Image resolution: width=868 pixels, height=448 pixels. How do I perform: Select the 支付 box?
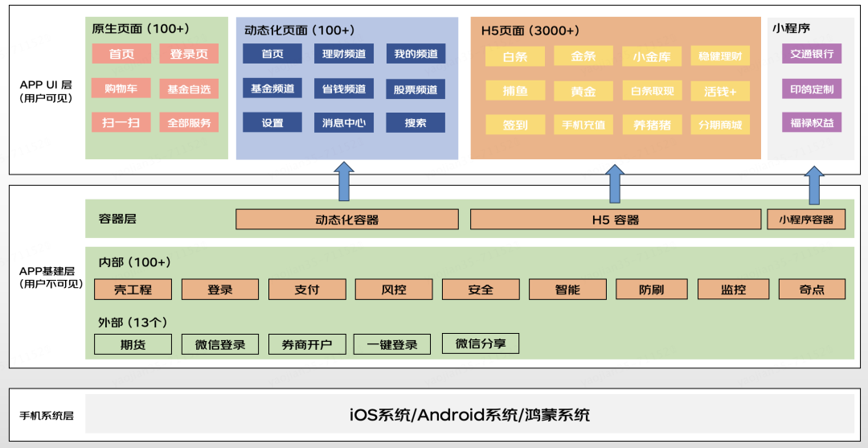(307, 289)
